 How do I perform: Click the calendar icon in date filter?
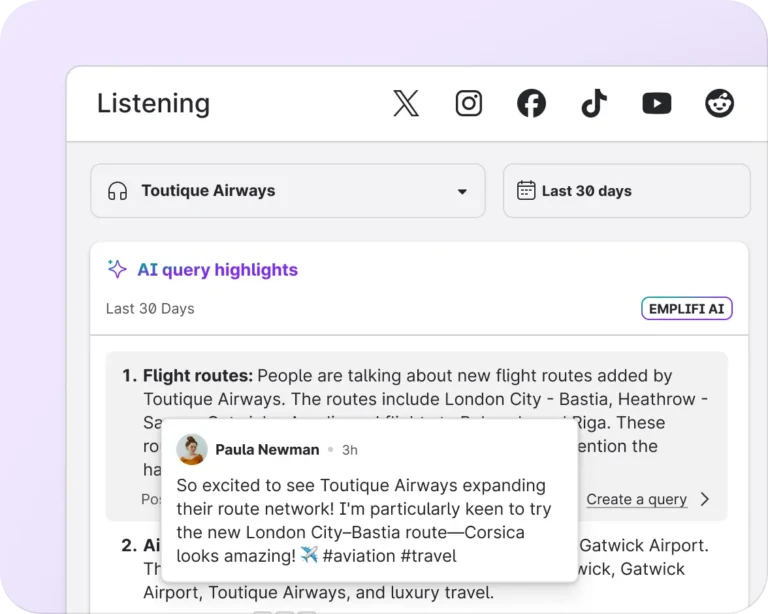click(x=526, y=190)
